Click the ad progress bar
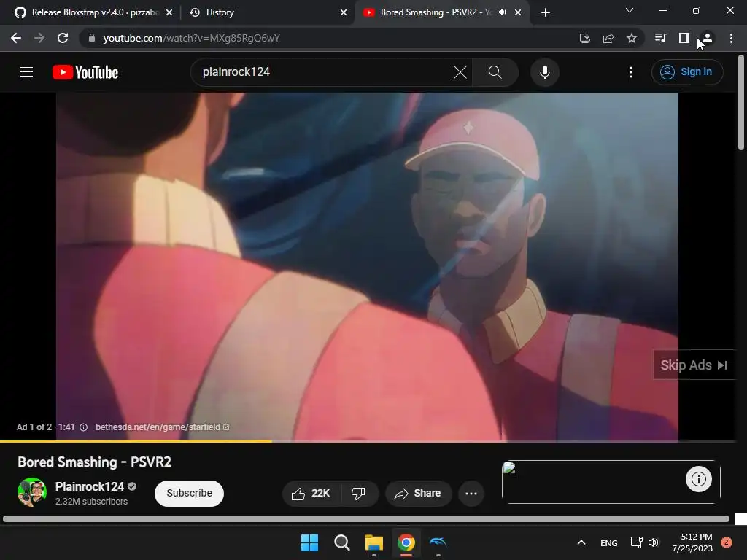This screenshot has height=560, width=747. tap(368, 441)
